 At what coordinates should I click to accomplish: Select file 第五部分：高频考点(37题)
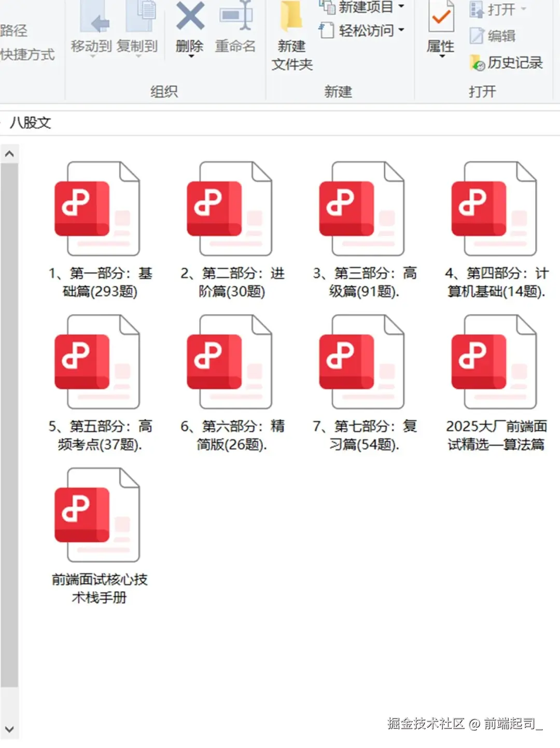click(x=97, y=362)
